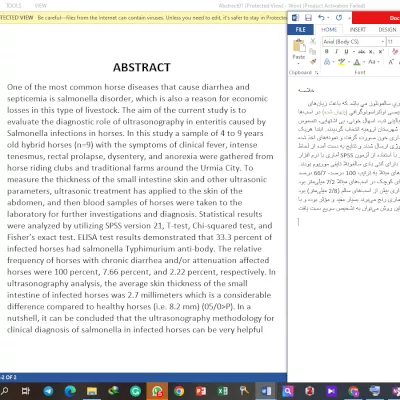Image resolution: width=400 pixels, height=400 pixels.
Task: Apply the yellow text highlight color
Action: pyautogui.click(x=342, y=62)
